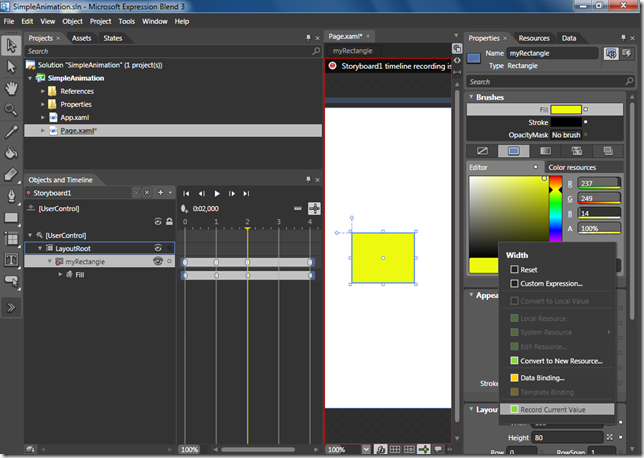Select the Eyedropper tool
This screenshot has width=644, height=458.
(12, 131)
